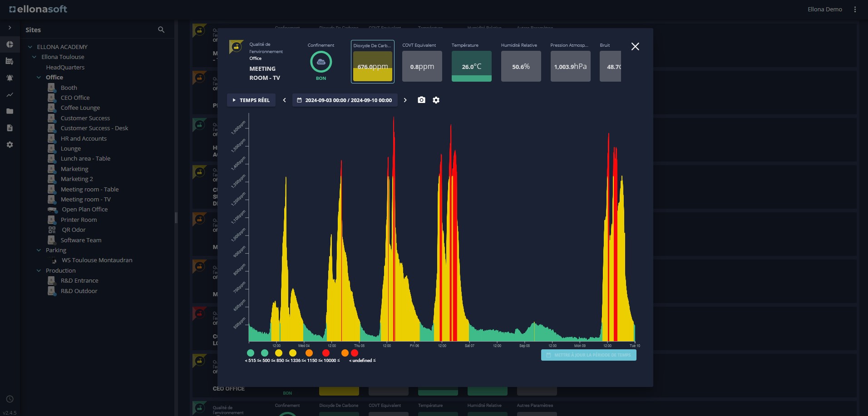Open the dashboard pie-chart sidebar icon
This screenshot has width=868, height=416.
click(x=10, y=44)
